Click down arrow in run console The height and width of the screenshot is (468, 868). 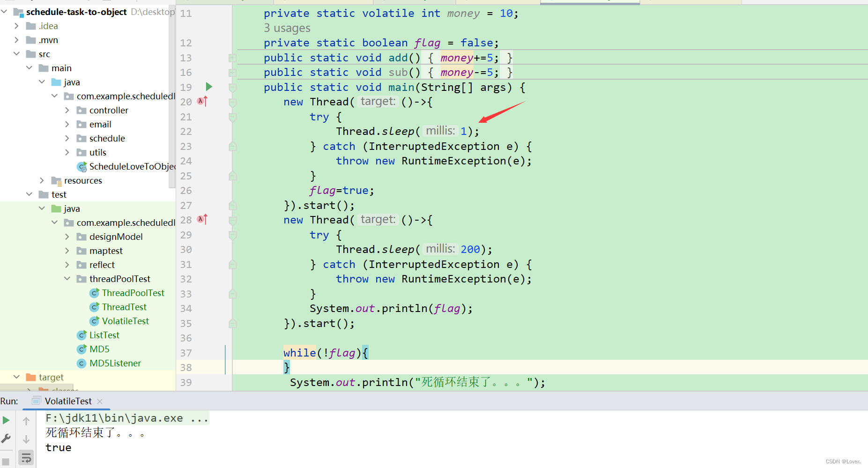(x=26, y=439)
